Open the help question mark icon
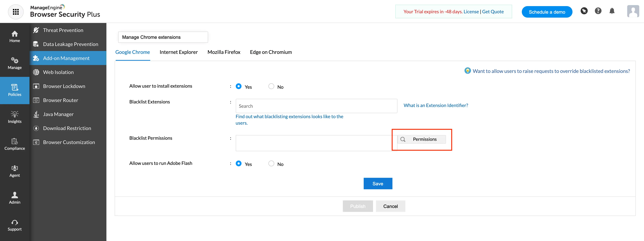The width and height of the screenshot is (644, 241). click(x=598, y=11)
